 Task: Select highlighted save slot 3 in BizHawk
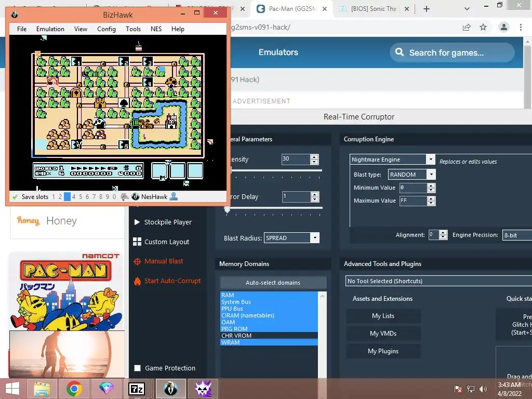point(67,197)
